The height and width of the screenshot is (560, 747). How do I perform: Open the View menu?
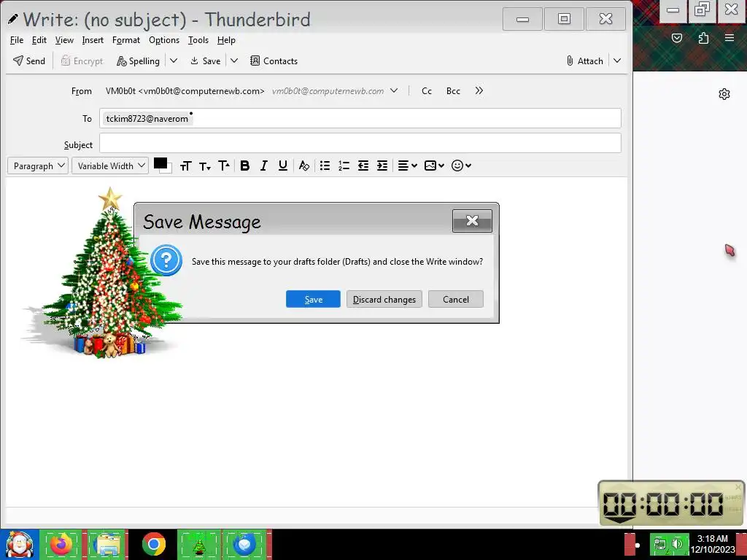point(64,40)
